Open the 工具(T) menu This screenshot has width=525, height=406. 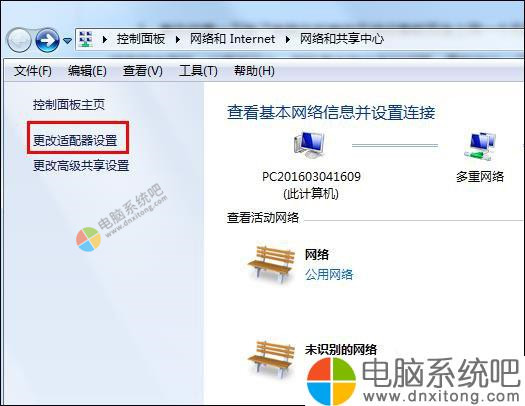point(198,71)
